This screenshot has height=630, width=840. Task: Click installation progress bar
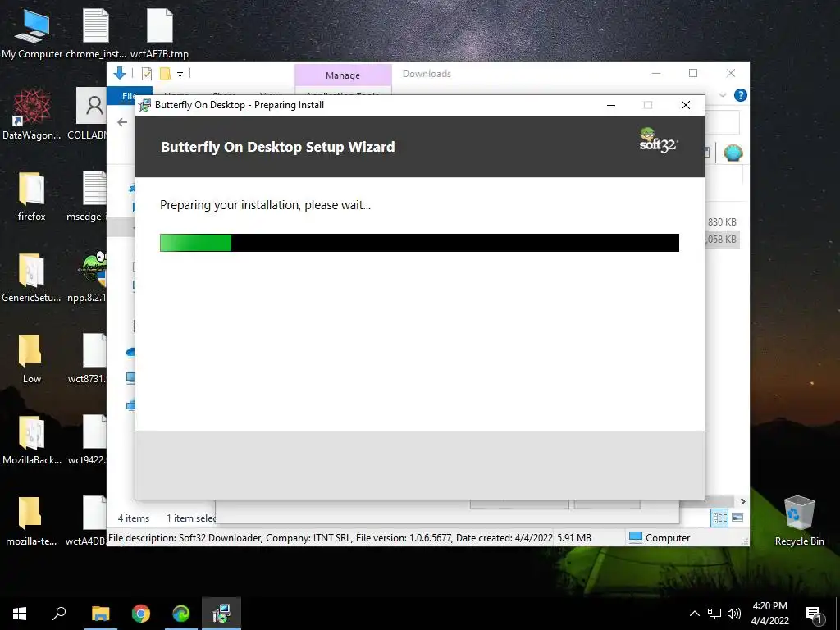tap(419, 243)
